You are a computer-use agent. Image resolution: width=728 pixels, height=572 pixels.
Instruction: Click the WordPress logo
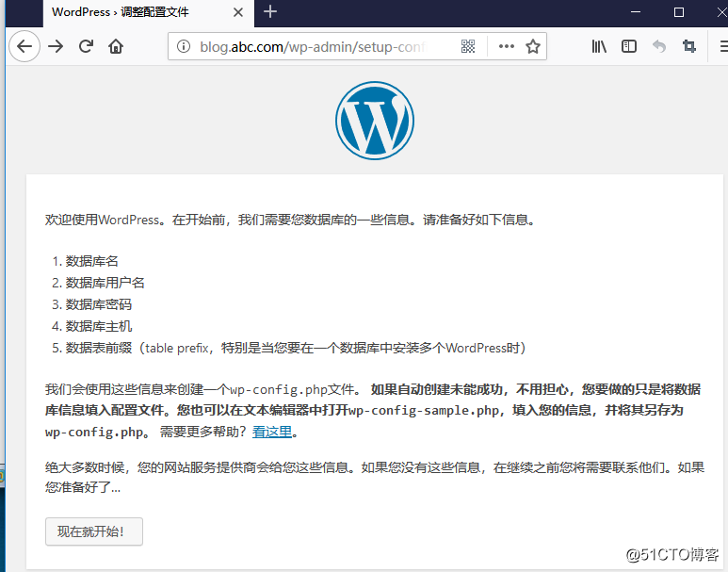375,121
